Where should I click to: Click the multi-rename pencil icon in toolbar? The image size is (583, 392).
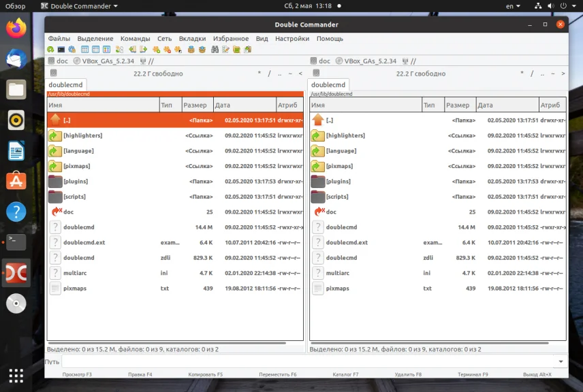click(x=225, y=50)
